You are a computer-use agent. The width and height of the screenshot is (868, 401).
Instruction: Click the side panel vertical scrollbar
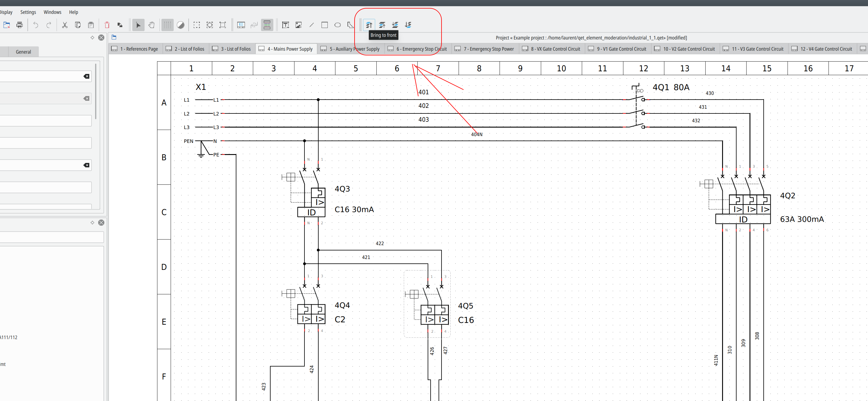pos(96,91)
